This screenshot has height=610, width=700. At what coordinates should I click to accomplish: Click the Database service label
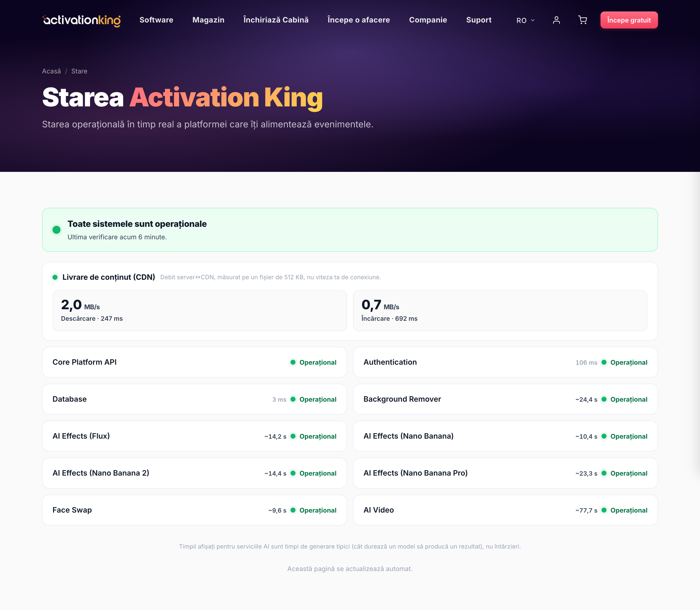click(x=69, y=399)
